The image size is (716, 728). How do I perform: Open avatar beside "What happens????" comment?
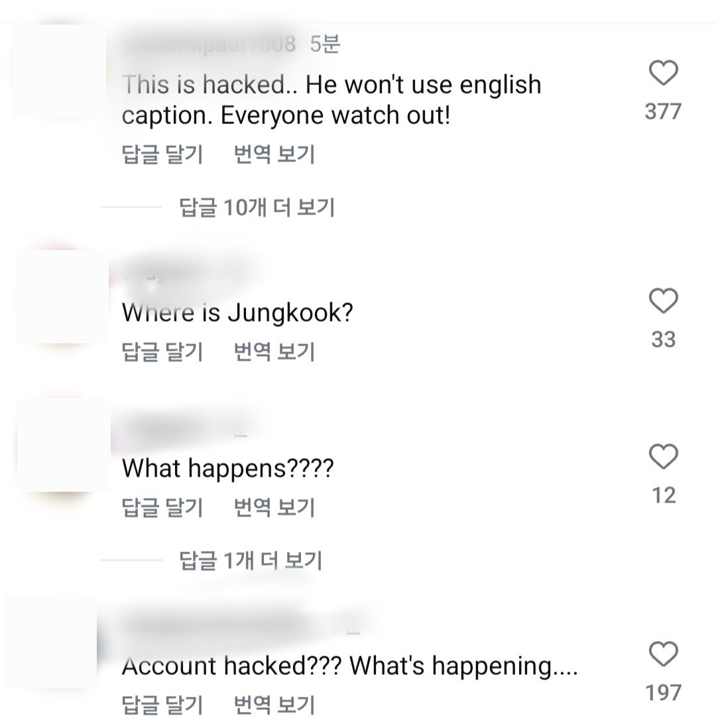[64, 445]
